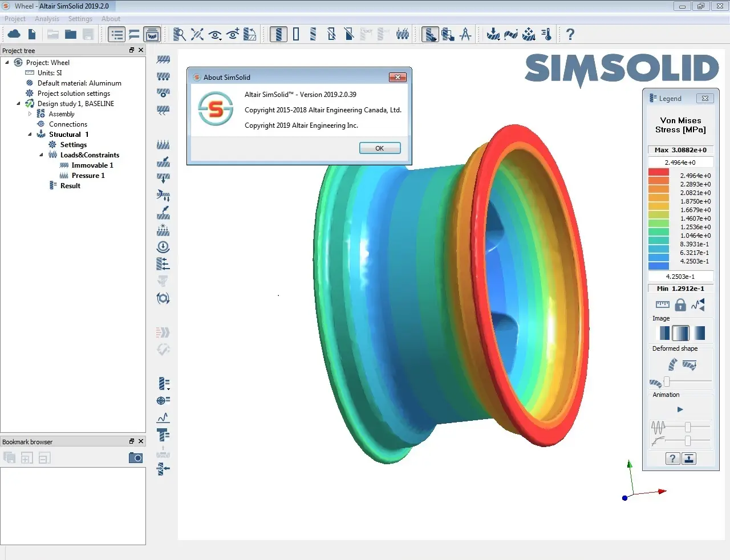Click the target pick-info icon in vertical toolbar

tap(163, 400)
